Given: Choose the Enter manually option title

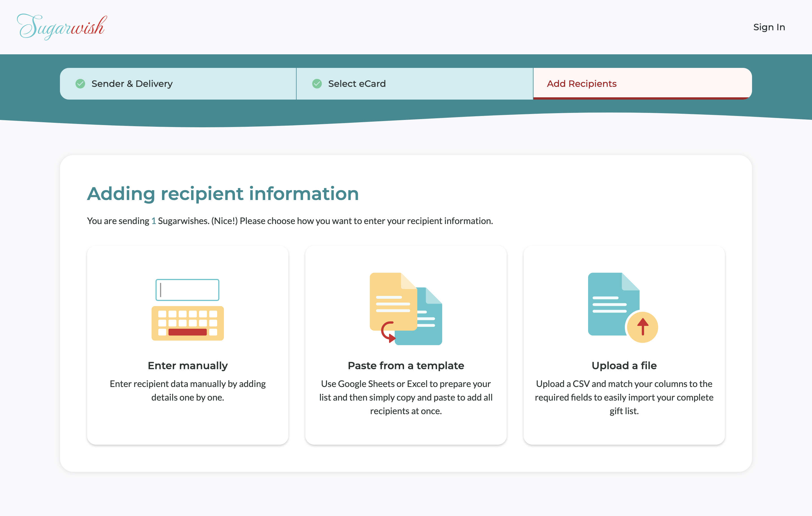Looking at the screenshot, I should pyautogui.click(x=188, y=365).
